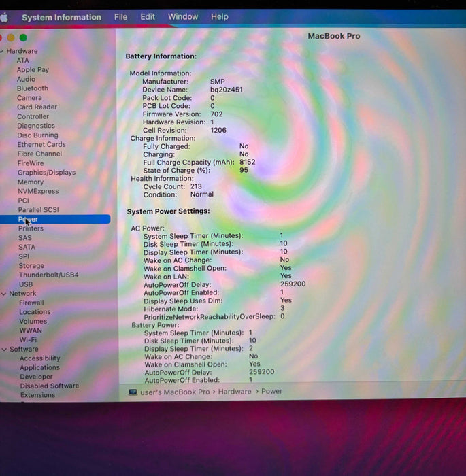Viewport: 466px width, 476px height.
Task: Select Extensions under Software
Action: (x=37, y=395)
